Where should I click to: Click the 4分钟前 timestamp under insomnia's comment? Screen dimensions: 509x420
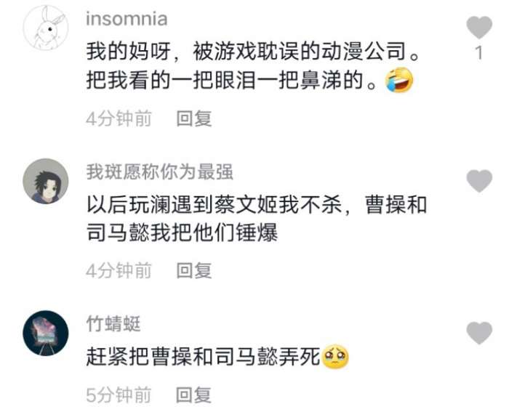(x=119, y=118)
